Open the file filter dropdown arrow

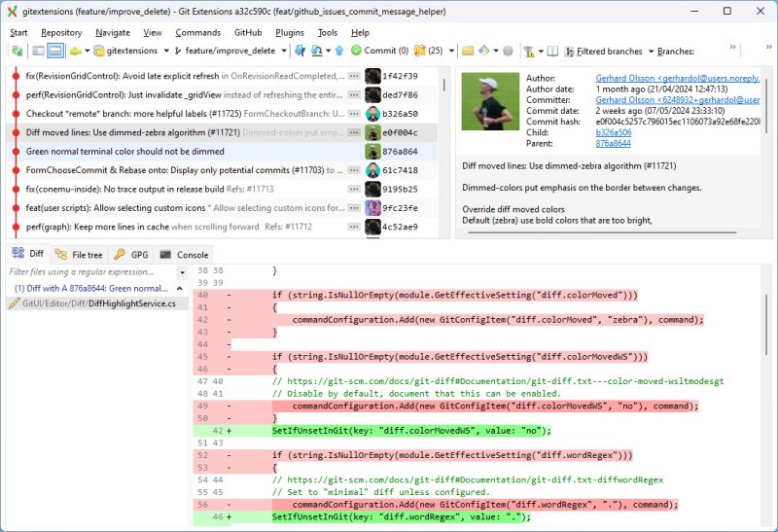pos(182,272)
